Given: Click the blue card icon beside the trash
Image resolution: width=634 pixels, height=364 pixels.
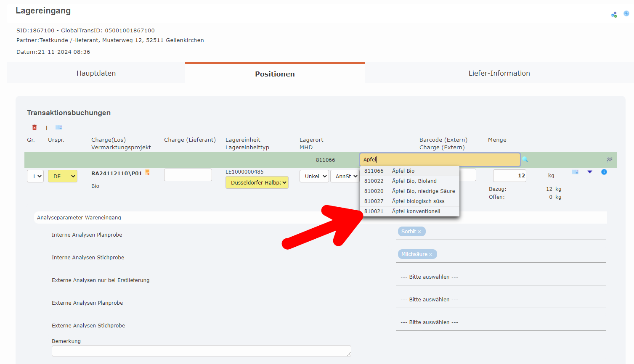Looking at the screenshot, I should [59, 127].
